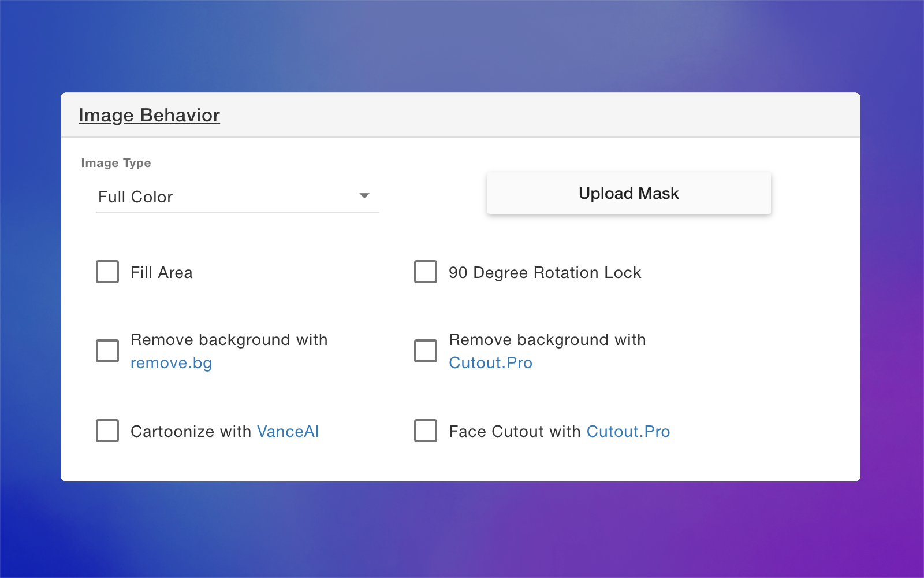The width and height of the screenshot is (924, 578).
Task: Select the Fill Area label text
Action: (x=161, y=272)
